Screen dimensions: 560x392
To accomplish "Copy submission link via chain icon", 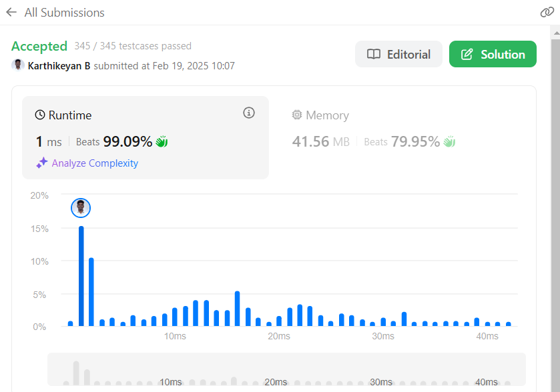I will point(547,12).
